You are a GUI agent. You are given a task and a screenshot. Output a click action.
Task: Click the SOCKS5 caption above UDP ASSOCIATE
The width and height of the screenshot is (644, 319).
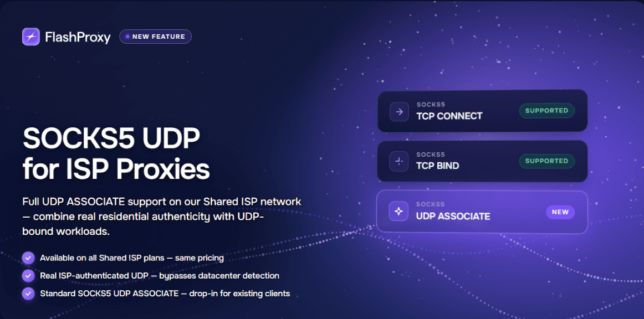coord(431,204)
